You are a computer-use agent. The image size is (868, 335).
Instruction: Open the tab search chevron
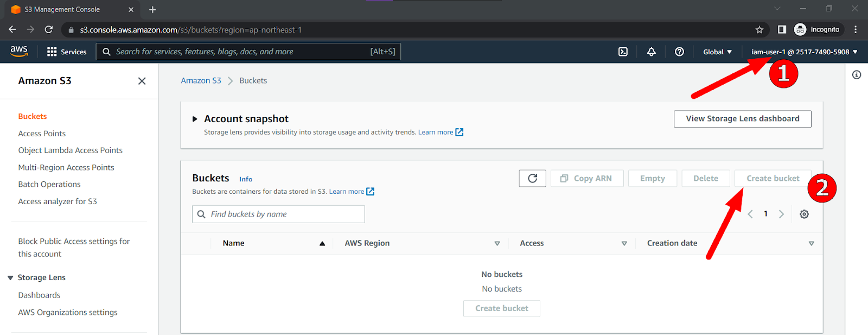tap(777, 9)
